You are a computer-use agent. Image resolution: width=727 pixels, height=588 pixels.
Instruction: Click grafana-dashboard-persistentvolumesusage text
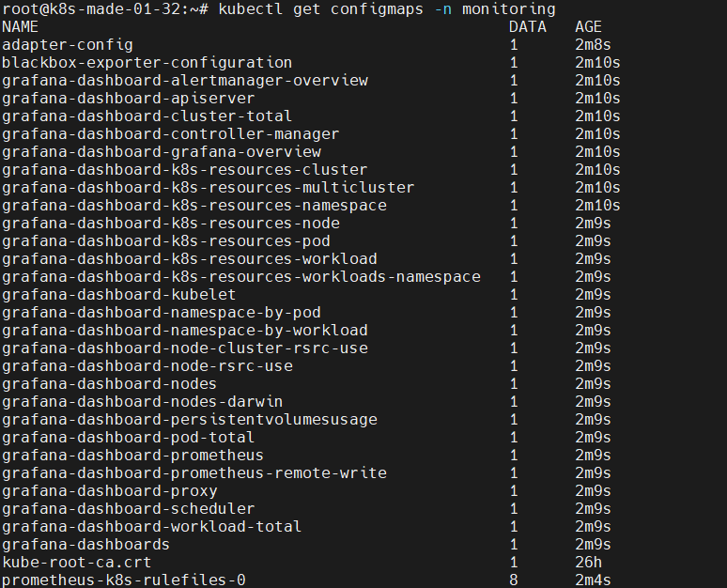(190, 420)
